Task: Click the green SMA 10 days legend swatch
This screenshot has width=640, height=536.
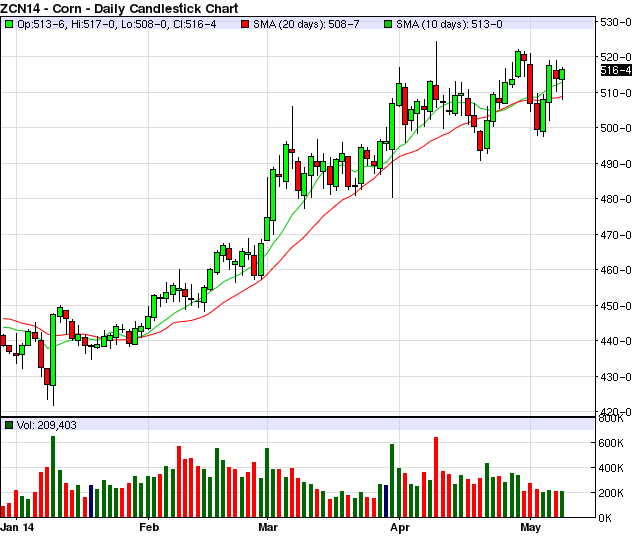Action: point(388,24)
